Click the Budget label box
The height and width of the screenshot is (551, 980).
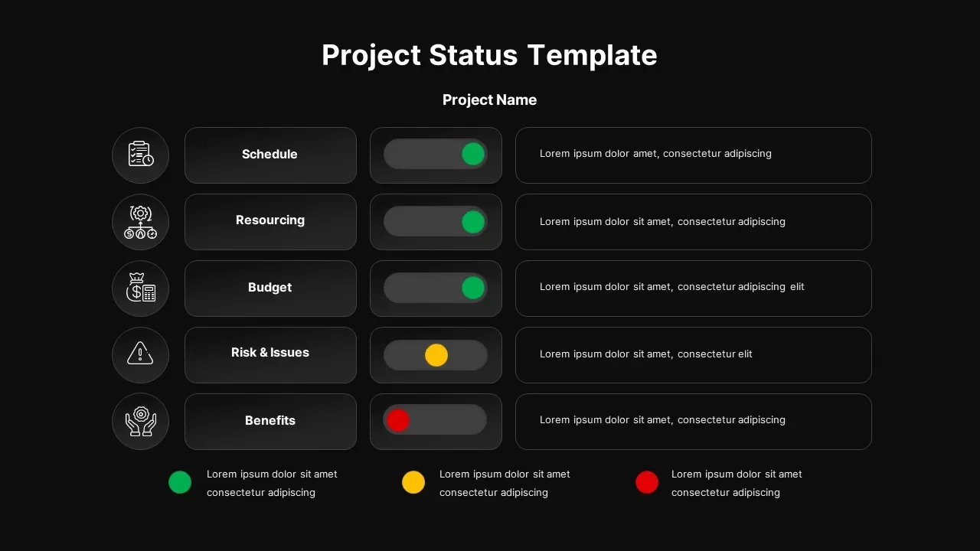[270, 289]
